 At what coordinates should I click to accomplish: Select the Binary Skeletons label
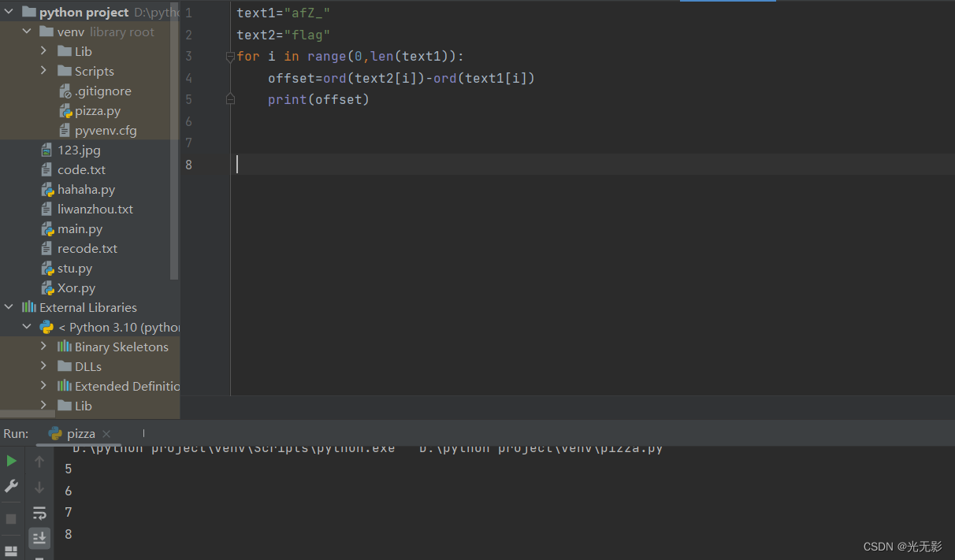pos(121,347)
